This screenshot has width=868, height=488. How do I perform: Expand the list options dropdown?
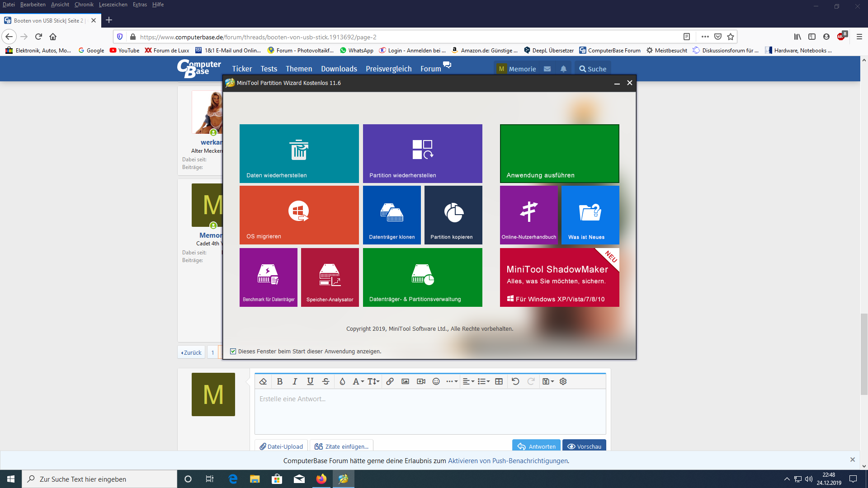click(x=484, y=381)
